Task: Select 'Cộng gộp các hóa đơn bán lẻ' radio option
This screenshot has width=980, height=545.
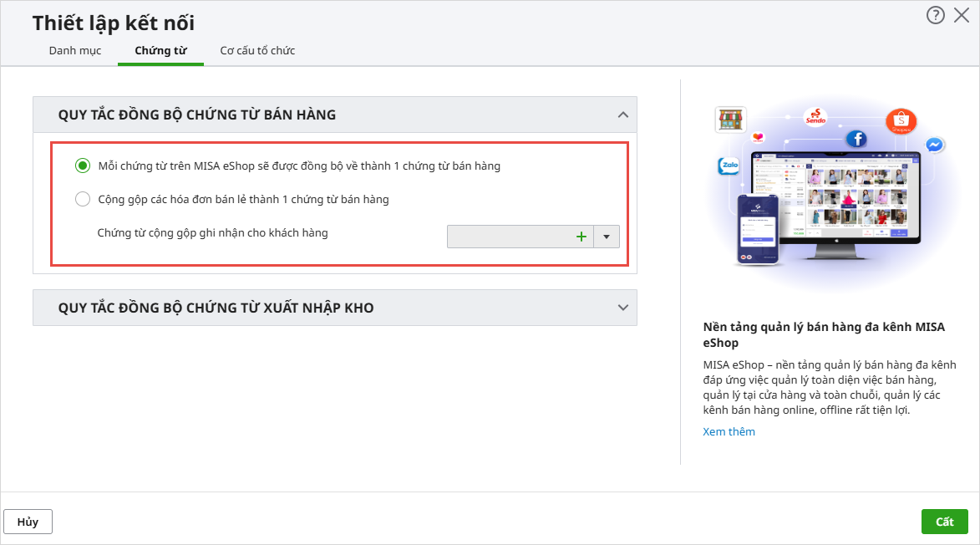Action: [83, 199]
